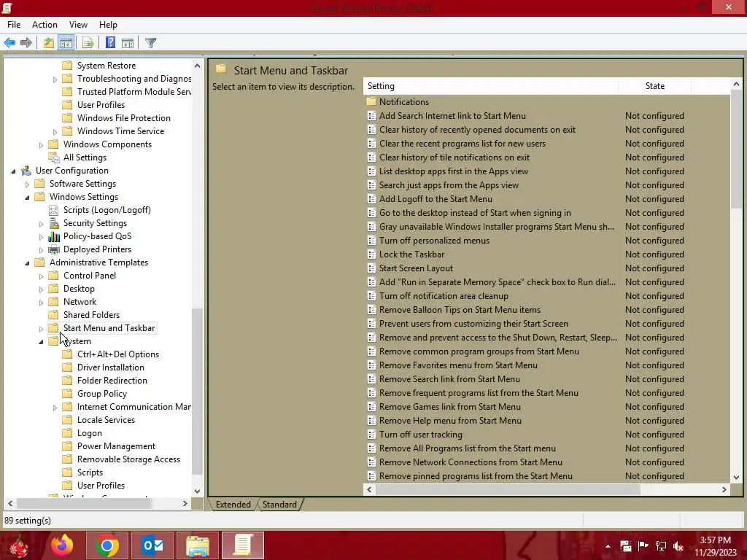Toggle the Show/Hide Action Pane icon
Image resolution: width=747 pixels, height=560 pixels.
[x=128, y=43]
